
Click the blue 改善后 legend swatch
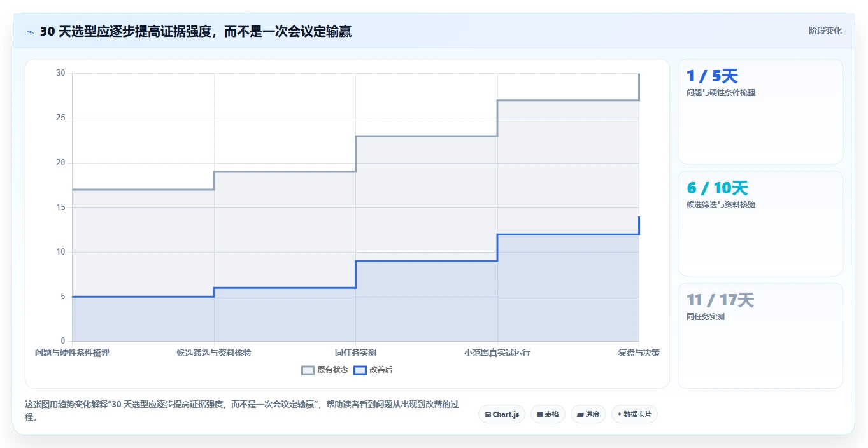(x=360, y=370)
